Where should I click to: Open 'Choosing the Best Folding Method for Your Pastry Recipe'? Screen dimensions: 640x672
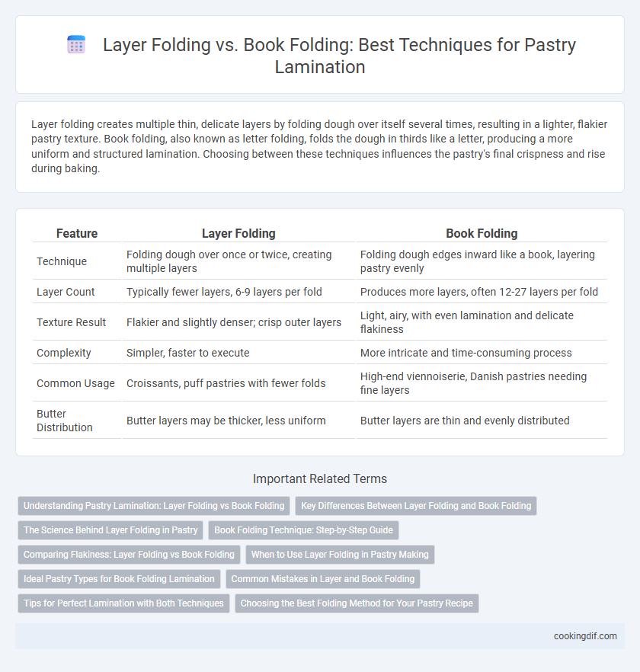357,603
